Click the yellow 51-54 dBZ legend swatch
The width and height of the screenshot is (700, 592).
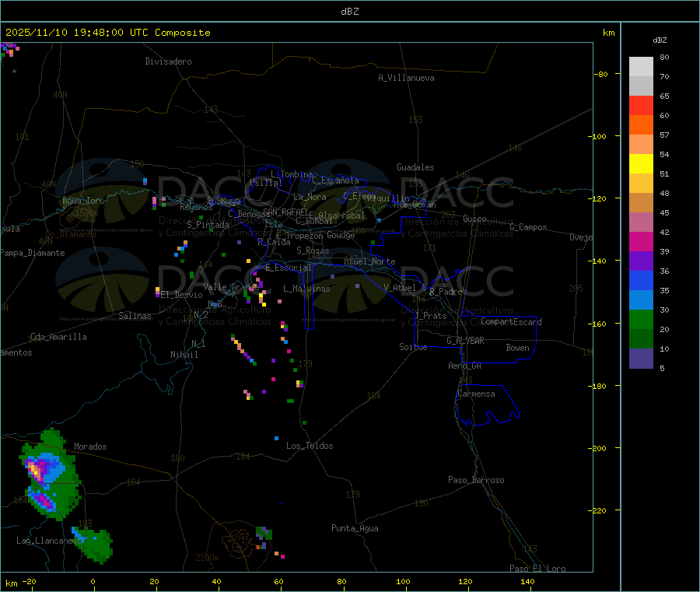[x=641, y=164]
